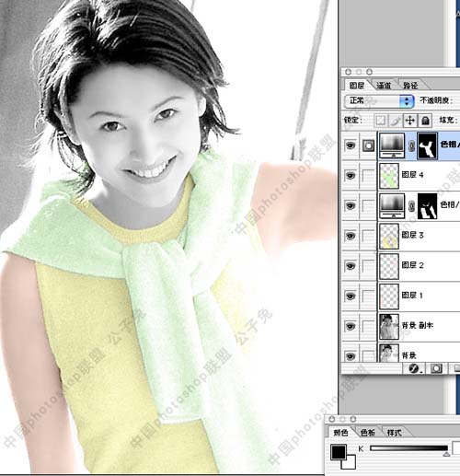Open the 色板 tab in color panel
This screenshot has height=476, width=460.
367,433
